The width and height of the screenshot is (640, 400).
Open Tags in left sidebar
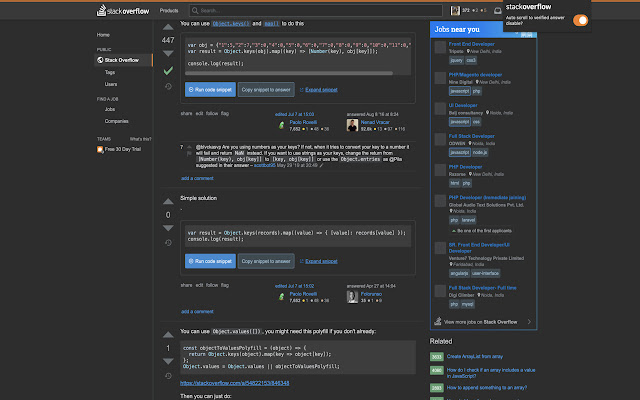[110, 72]
